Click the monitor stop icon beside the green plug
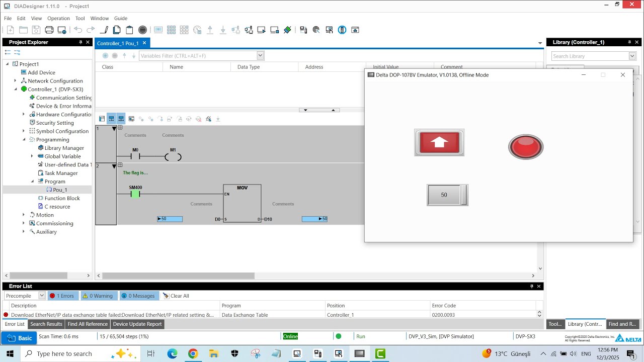This screenshot has height=362, width=644. 274,30
